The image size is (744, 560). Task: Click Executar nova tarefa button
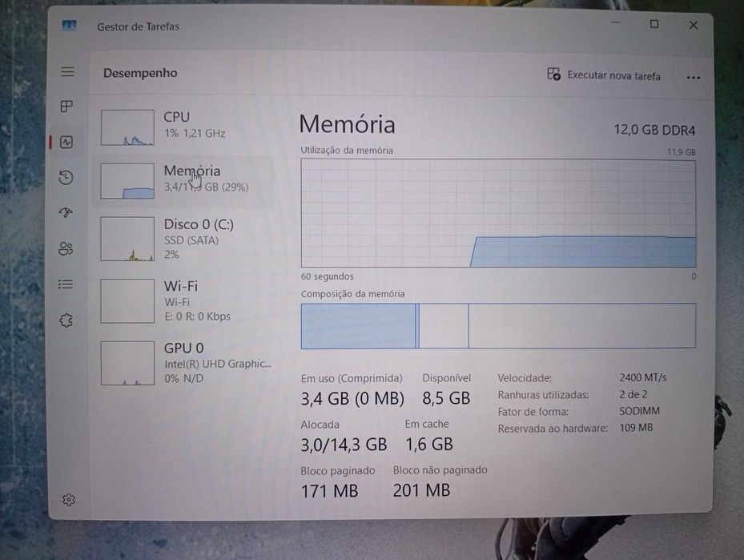point(604,75)
